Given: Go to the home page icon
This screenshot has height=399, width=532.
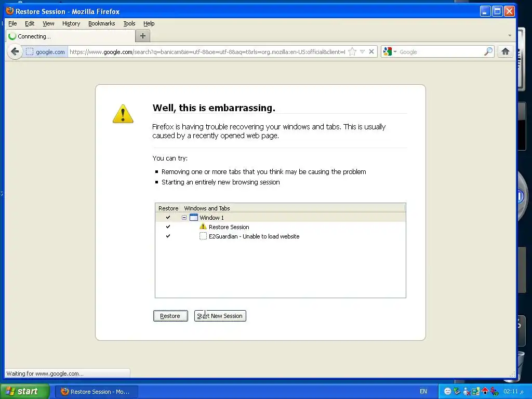Looking at the screenshot, I should (506, 51).
